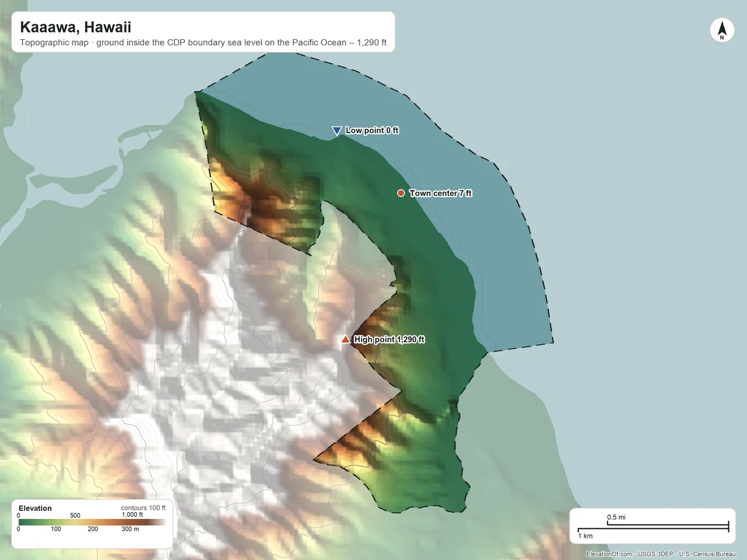This screenshot has height=560, width=747.
Task: Click the '1 km' scale bar label
Action: [x=585, y=536]
